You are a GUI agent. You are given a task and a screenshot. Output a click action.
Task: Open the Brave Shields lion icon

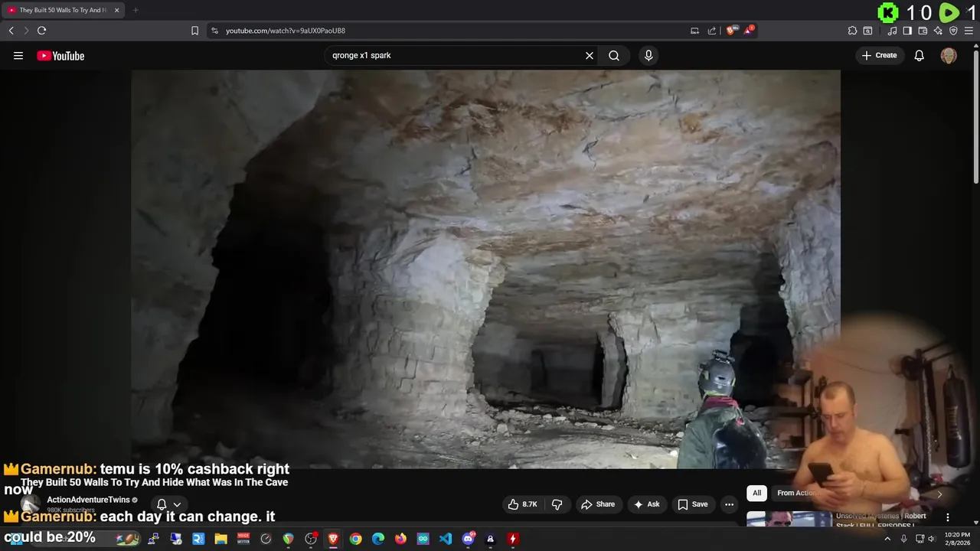[731, 31]
